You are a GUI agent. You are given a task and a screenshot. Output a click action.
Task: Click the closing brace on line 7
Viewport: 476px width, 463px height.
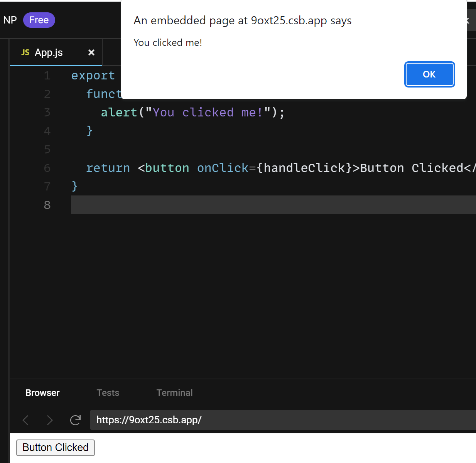75,186
